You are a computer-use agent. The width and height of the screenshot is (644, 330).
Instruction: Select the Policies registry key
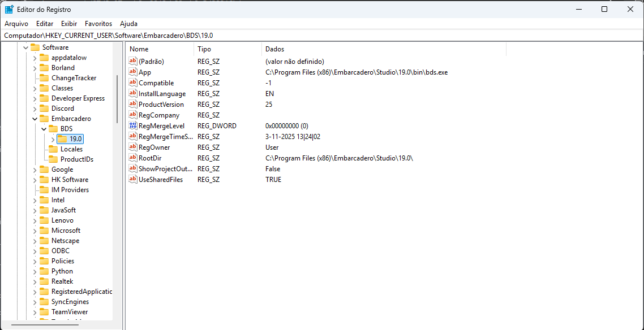pyautogui.click(x=63, y=261)
